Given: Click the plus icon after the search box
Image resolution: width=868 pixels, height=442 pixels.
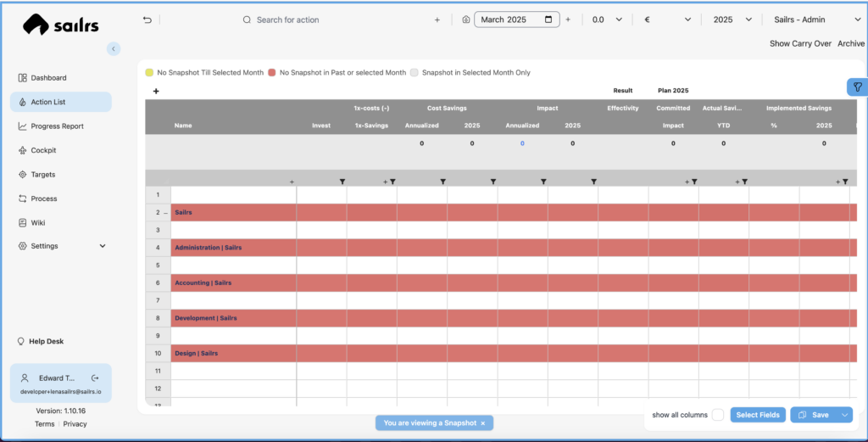Looking at the screenshot, I should (x=437, y=20).
